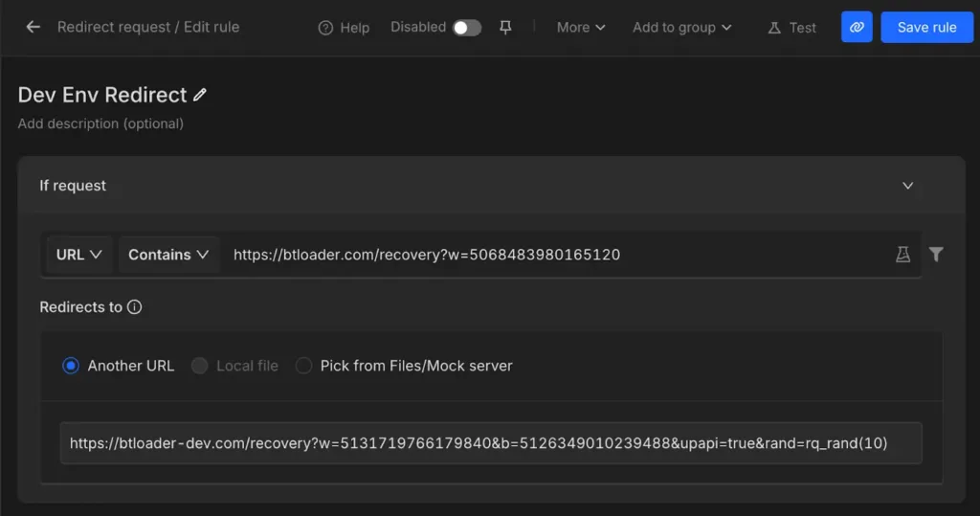Click the redirect destination URL field
The height and width of the screenshot is (516, 980).
[x=491, y=443]
